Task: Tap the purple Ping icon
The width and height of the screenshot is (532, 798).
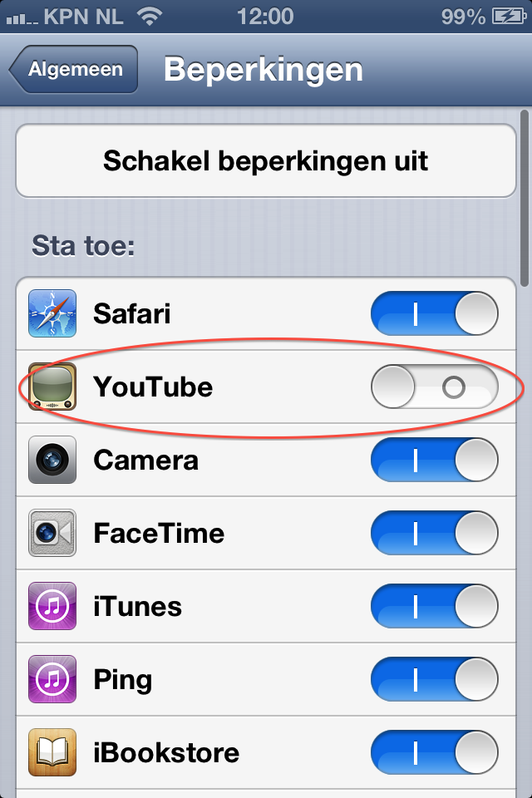Action: coord(52,679)
